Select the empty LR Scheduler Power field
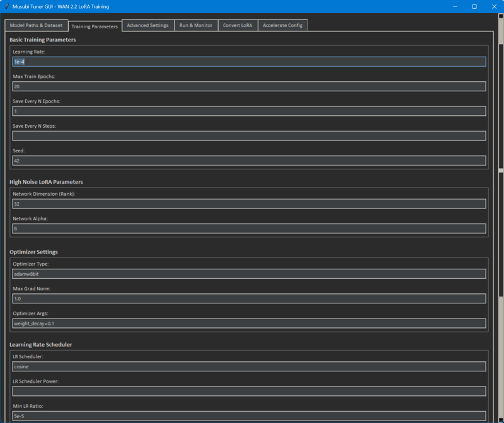Image resolution: width=504 pixels, height=423 pixels. click(249, 391)
